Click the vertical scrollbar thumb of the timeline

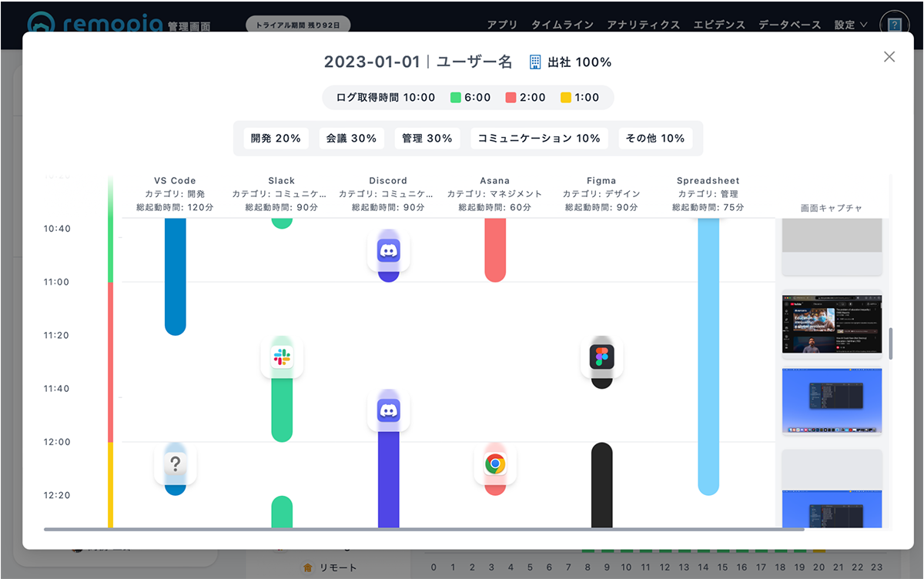pos(892,343)
